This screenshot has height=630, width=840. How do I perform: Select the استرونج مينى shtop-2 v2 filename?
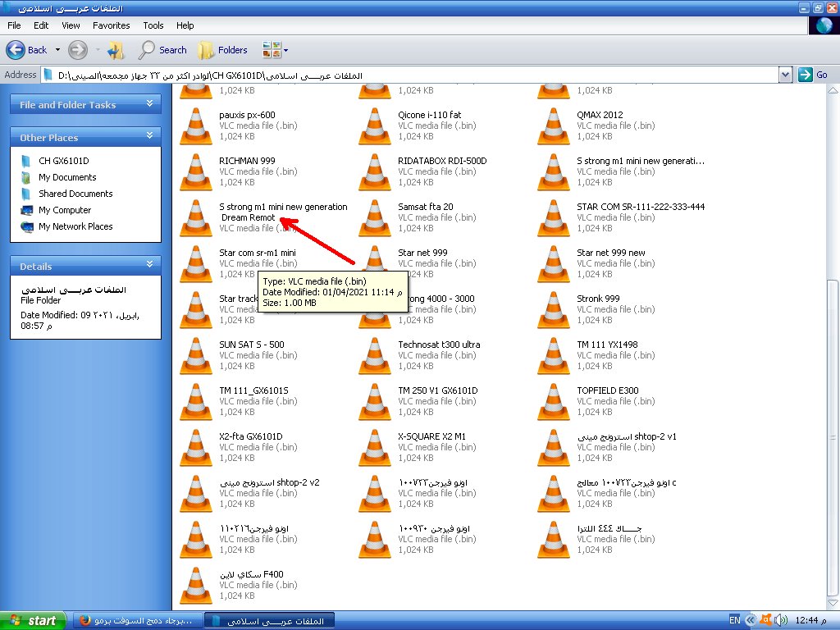pyautogui.click(x=269, y=482)
